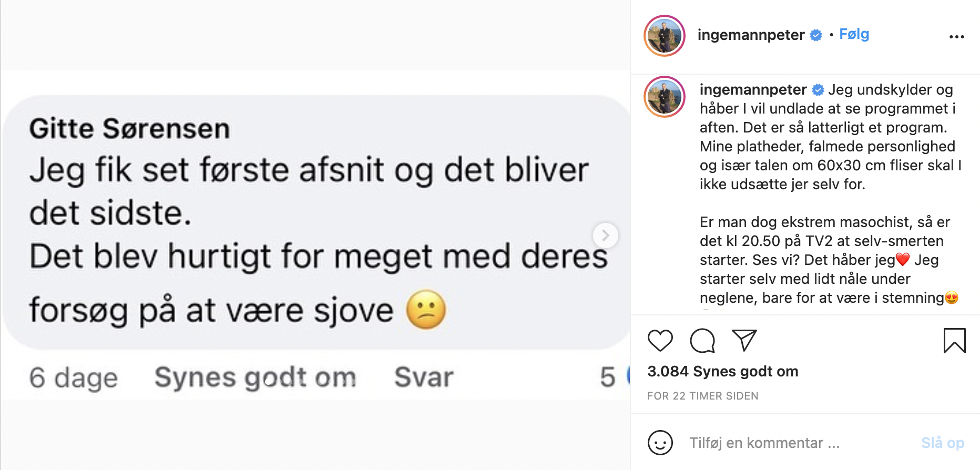Viewport: 980px width, 470px height.
Task: Click the header profile picture of ingemannpeter
Action: 665,36
